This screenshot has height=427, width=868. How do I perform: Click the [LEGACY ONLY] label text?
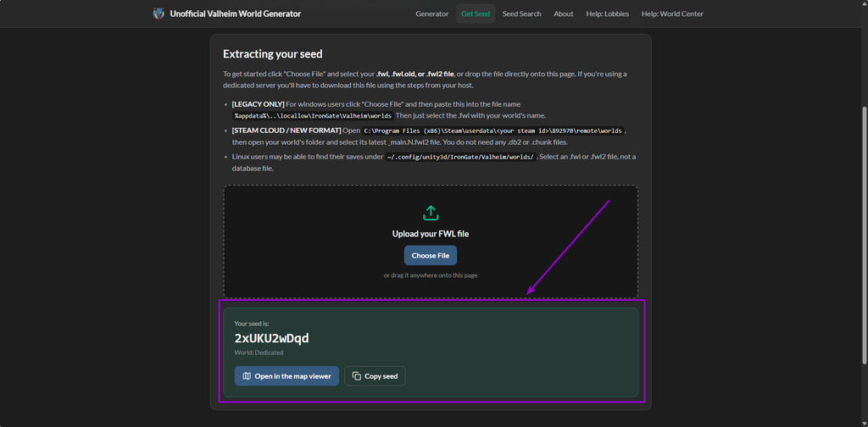pos(258,104)
